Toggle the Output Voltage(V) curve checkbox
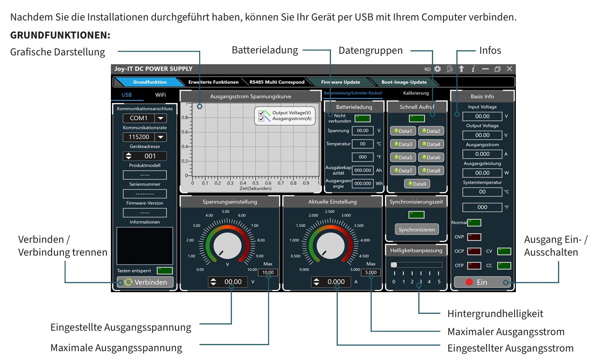 click(x=262, y=113)
